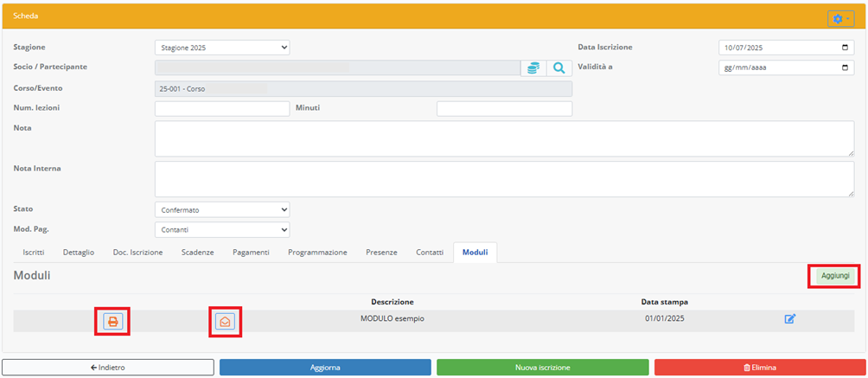The height and width of the screenshot is (378, 868).
Task: Expand the Stagione dropdown
Action: 222,48
